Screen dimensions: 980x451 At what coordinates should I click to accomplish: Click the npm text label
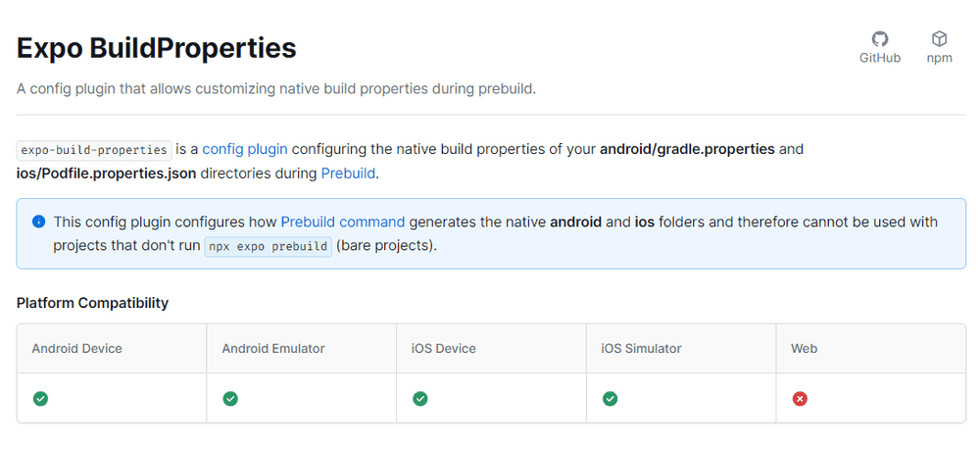[940, 58]
